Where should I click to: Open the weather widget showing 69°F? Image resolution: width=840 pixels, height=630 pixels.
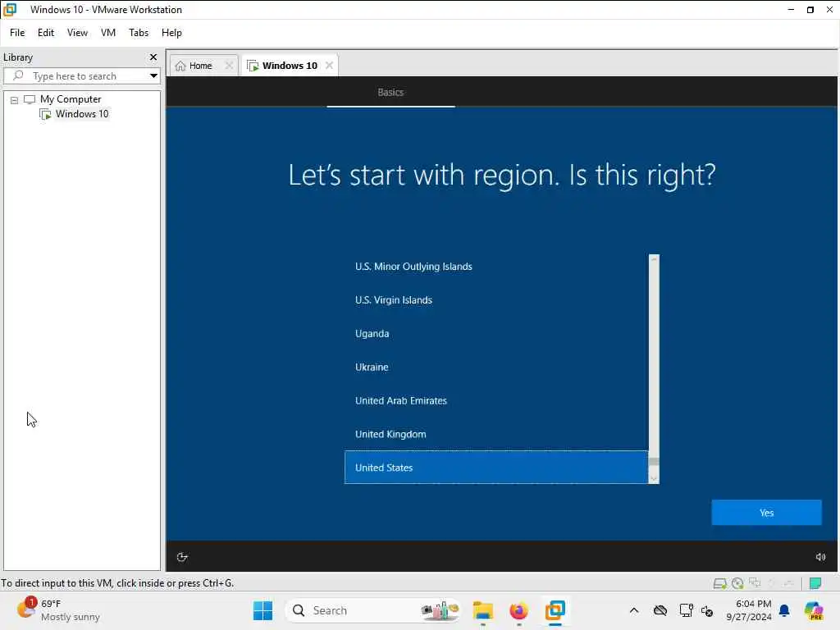point(58,610)
